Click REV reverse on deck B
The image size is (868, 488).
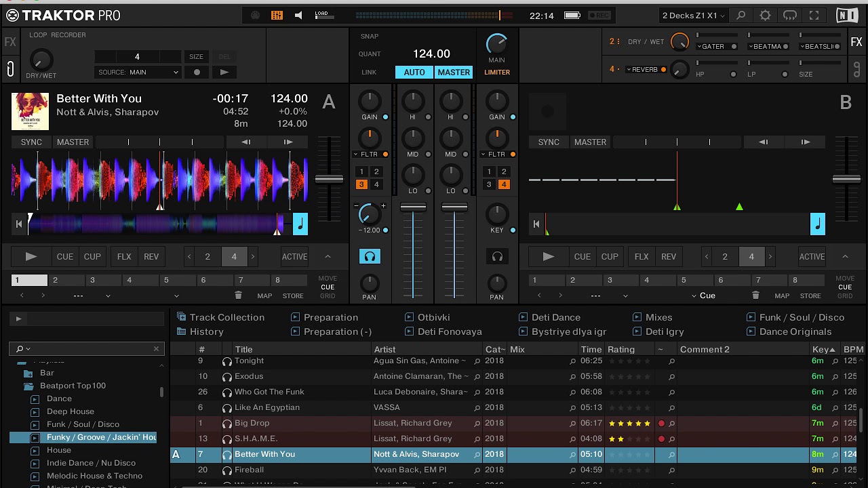(x=669, y=257)
